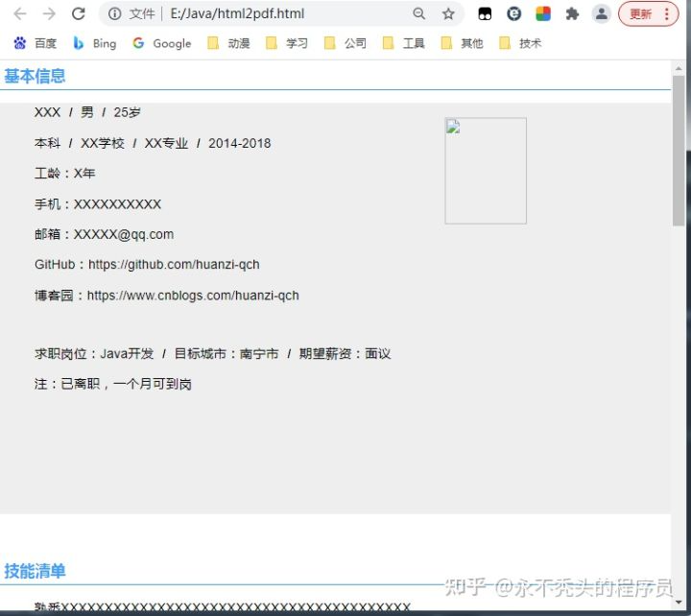
Task: Open the round blue 'e' extension icon
Action: pyautogui.click(x=513, y=14)
